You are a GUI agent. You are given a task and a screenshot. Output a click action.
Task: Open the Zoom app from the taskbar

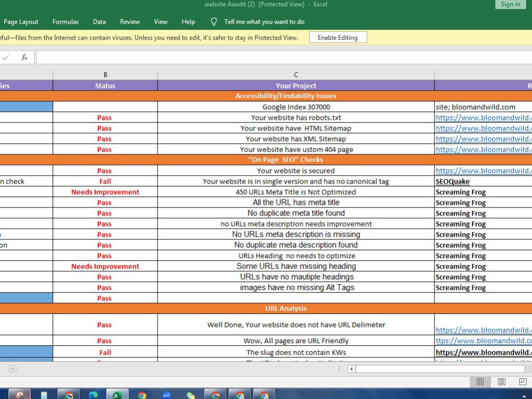click(166, 394)
